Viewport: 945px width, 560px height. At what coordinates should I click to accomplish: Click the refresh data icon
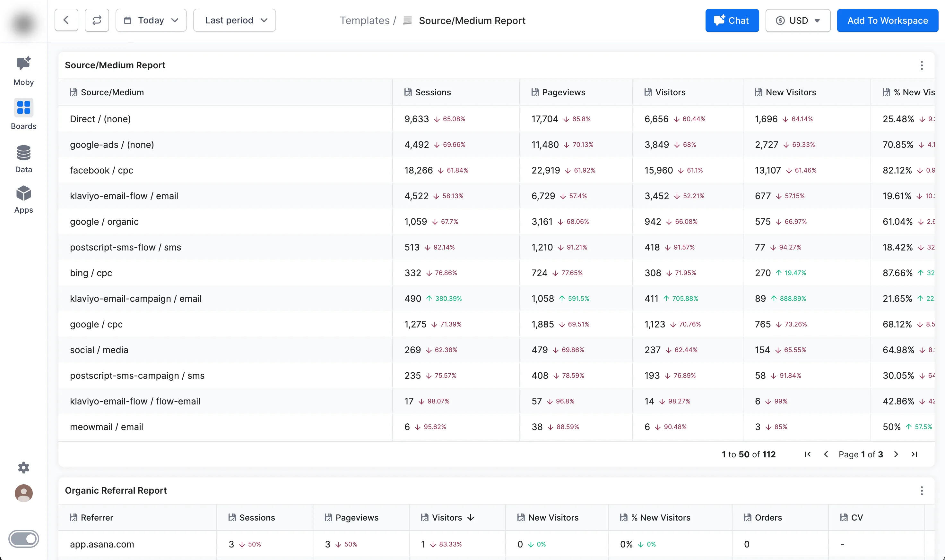click(x=97, y=21)
